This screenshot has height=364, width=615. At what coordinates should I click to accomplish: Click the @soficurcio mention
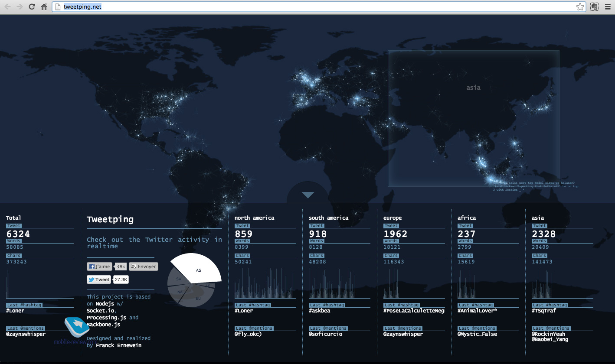[326, 334]
